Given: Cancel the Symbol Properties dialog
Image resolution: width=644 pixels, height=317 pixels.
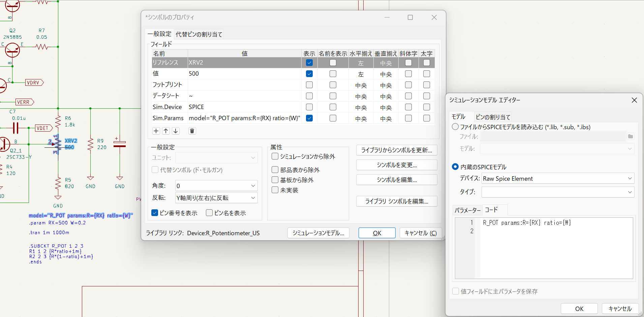Looking at the screenshot, I should [x=421, y=233].
